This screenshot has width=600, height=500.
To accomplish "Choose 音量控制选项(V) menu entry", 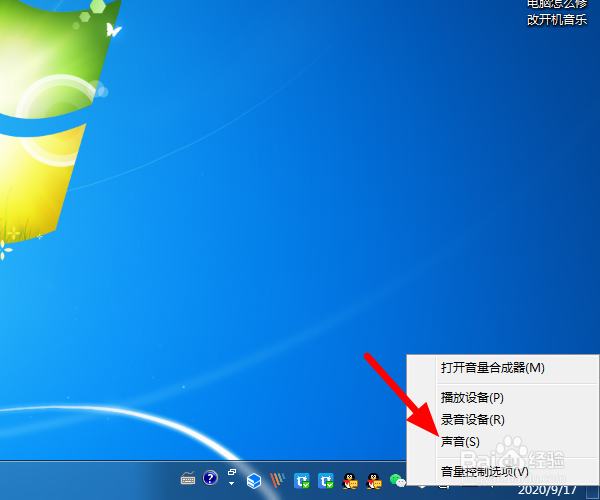I will 517,471.
